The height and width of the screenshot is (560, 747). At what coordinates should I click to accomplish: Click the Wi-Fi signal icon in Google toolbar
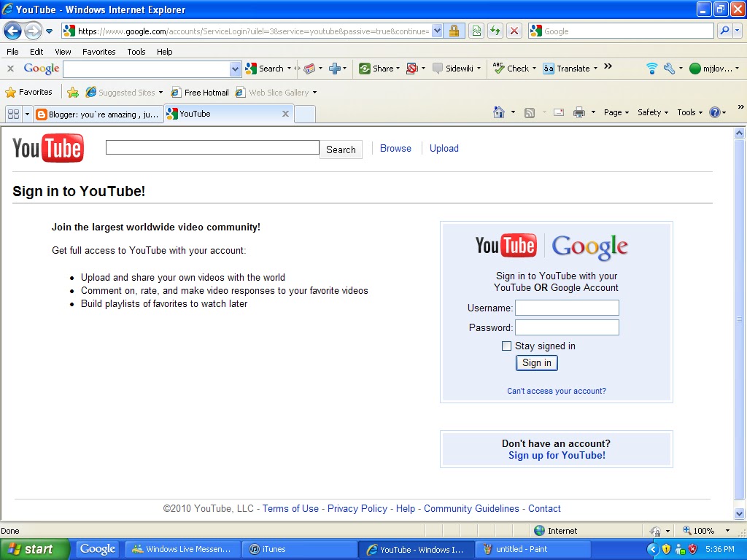(x=651, y=69)
